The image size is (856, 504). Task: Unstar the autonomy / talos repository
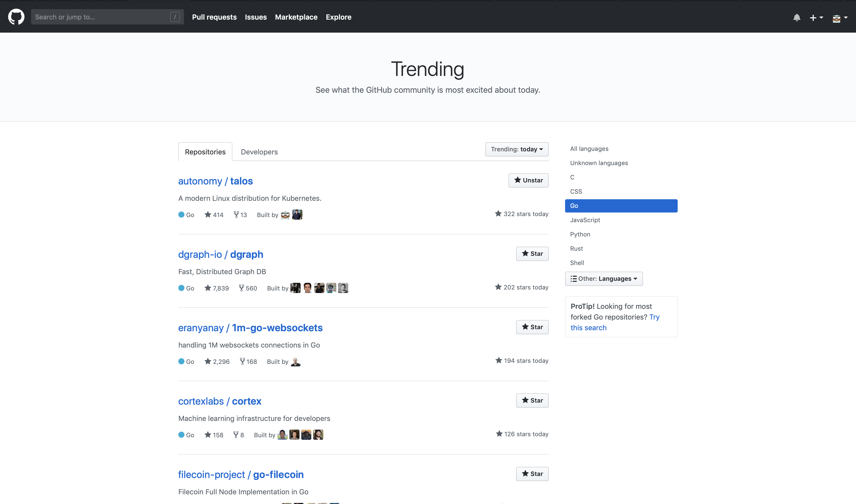528,180
